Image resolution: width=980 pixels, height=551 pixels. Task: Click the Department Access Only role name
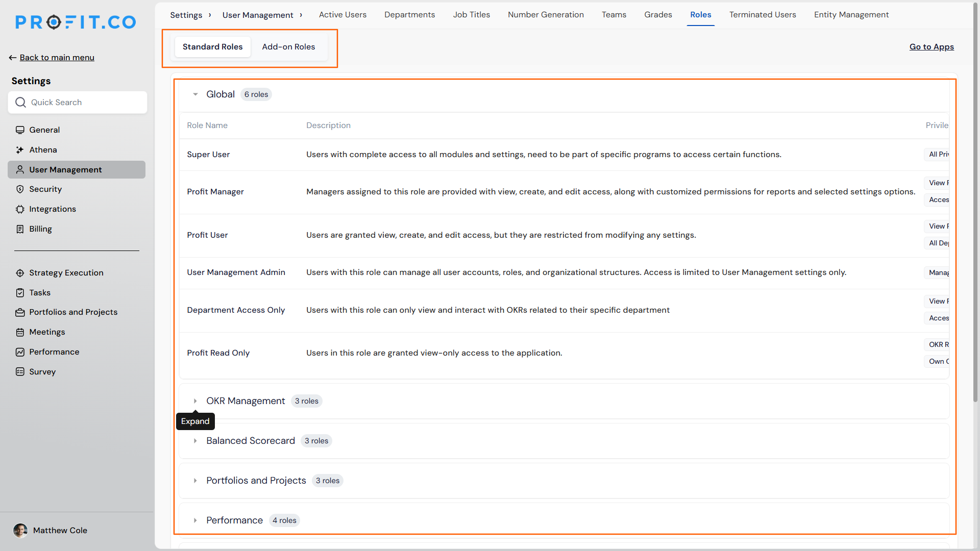click(236, 310)
